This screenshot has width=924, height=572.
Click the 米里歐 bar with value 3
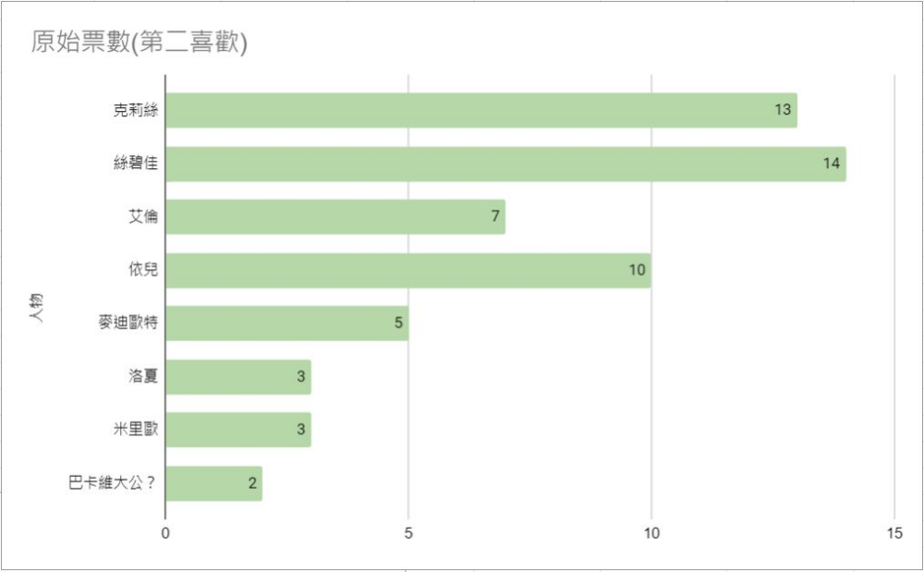(x=238, y=430)
